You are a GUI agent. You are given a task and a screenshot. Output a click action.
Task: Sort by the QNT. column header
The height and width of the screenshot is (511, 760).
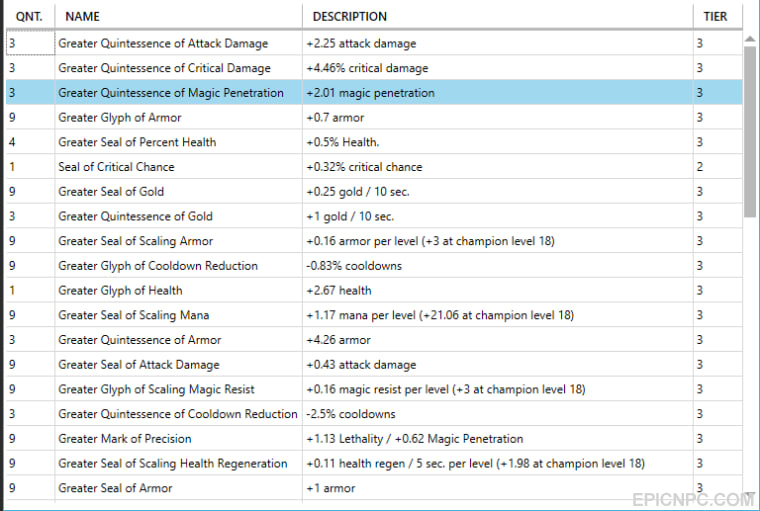(30, 16)
